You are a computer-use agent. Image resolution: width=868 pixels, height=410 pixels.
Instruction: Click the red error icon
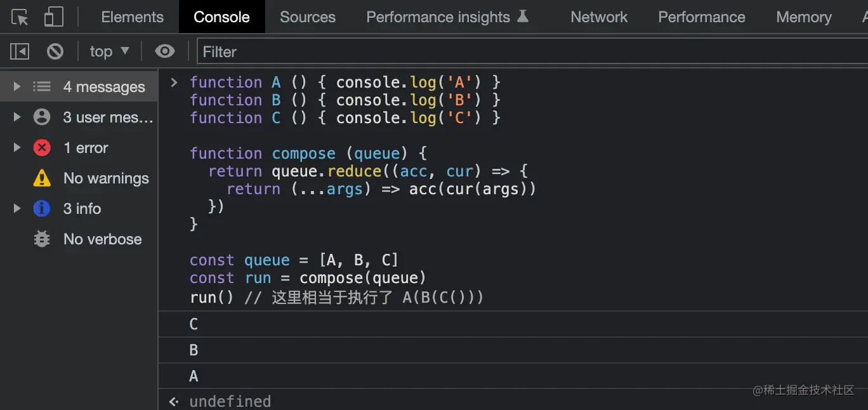[42, 148]
